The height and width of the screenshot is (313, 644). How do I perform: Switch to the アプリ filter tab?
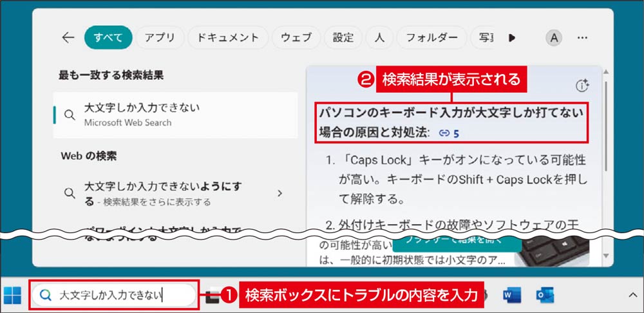(x=160, y=38)
